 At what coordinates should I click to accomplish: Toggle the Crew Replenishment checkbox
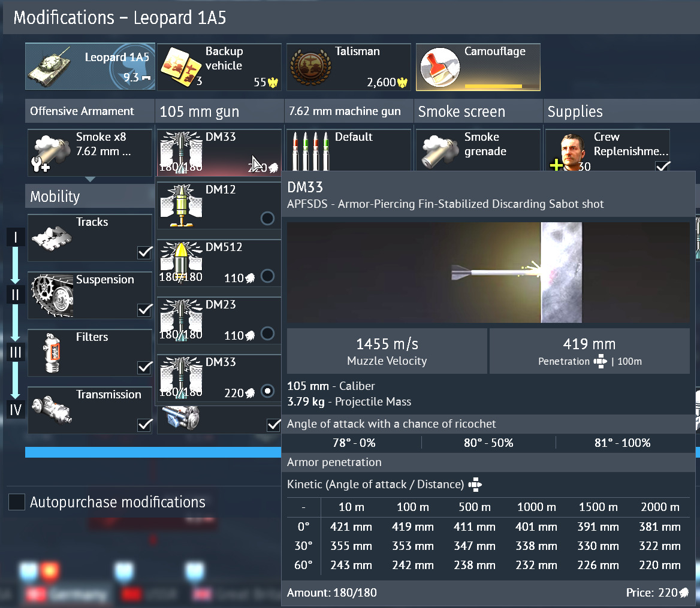[662, 167]
